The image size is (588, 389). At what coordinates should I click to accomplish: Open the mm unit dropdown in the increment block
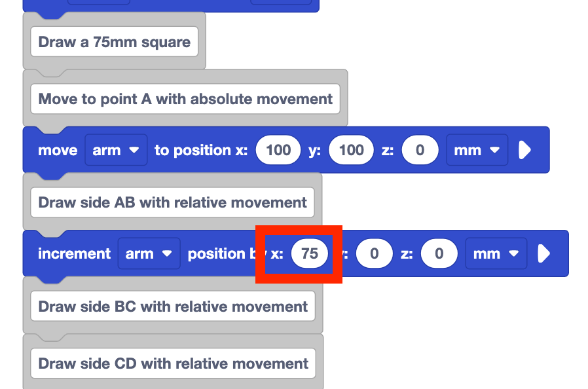click(x=496, y=253)
